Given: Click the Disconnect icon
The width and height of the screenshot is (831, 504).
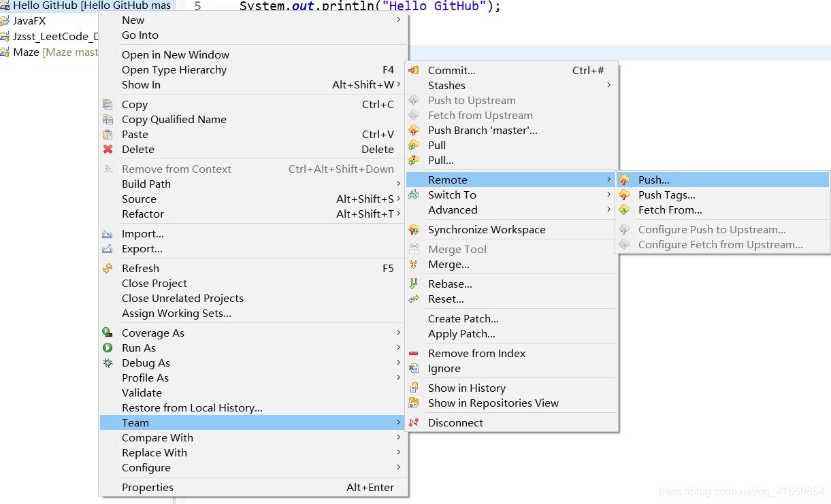Looking at the screenshot, I should click(413, 422).
